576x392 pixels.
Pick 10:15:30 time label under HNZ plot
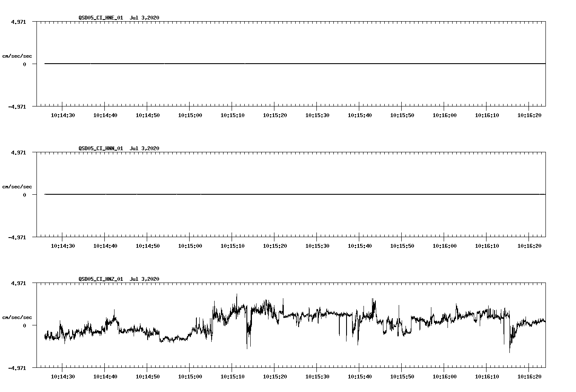tap(317, 377)
